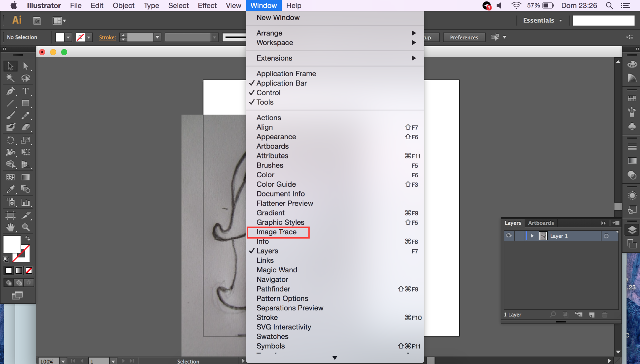Expand the Arrange submenu
Screen dimensions: 640x364
335,33
